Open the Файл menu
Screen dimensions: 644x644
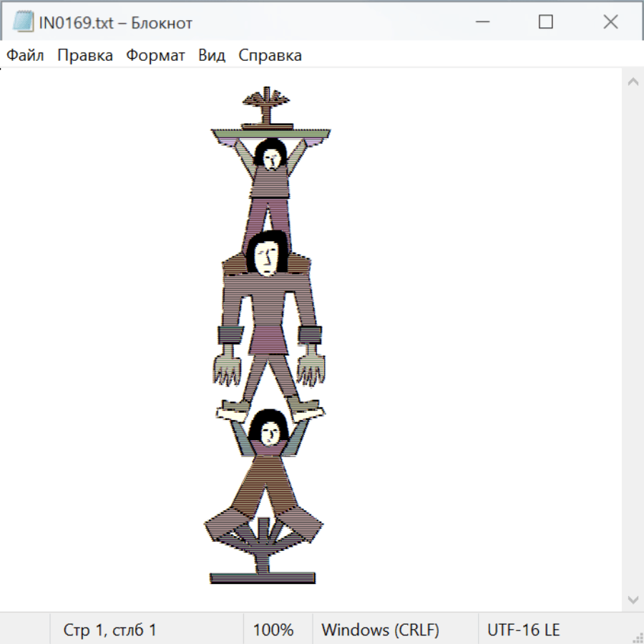25,56
